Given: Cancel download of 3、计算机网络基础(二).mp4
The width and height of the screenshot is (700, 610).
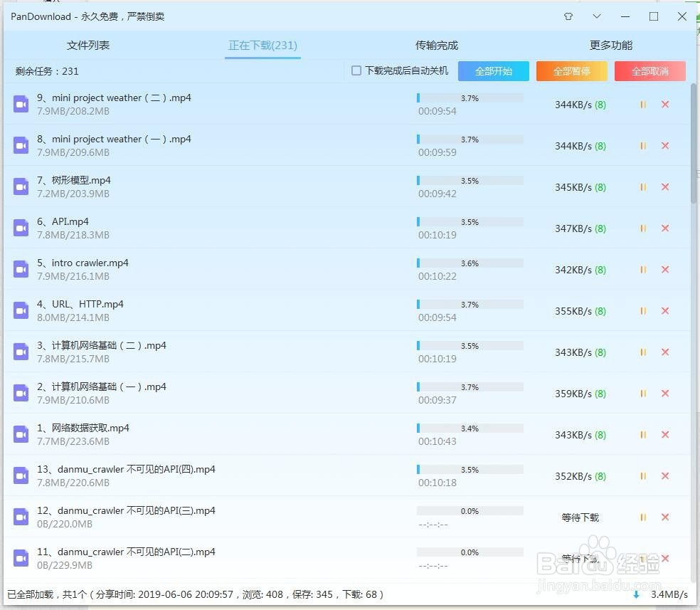Looking at the screenshot, I should point(665,352).
